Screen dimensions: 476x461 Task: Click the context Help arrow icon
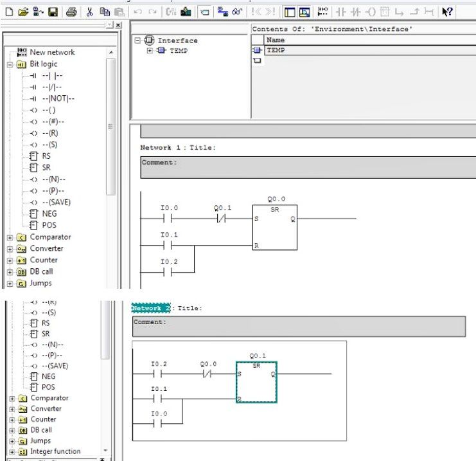(x=447, y=12)
